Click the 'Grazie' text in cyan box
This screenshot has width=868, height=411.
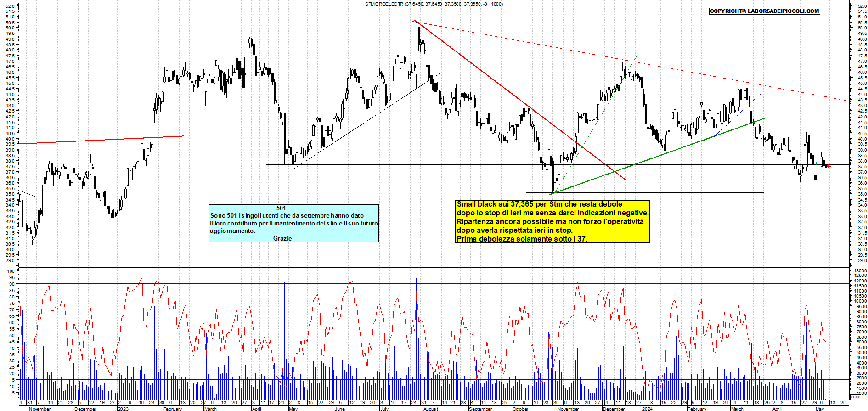(282, 238)
